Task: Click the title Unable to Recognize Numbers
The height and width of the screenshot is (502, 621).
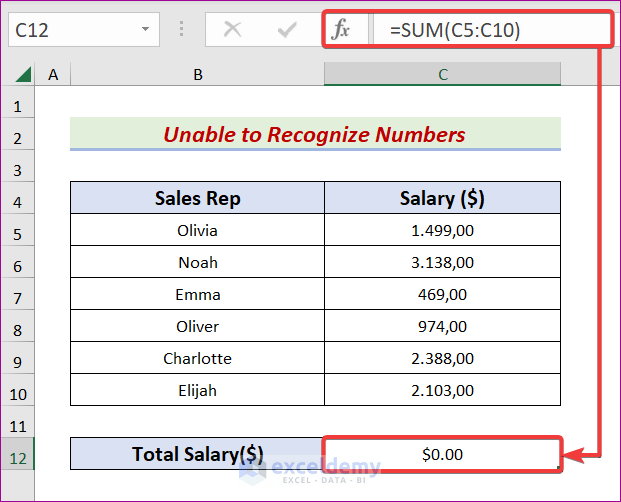Action: pyautogui.click(x=315, y=134)
